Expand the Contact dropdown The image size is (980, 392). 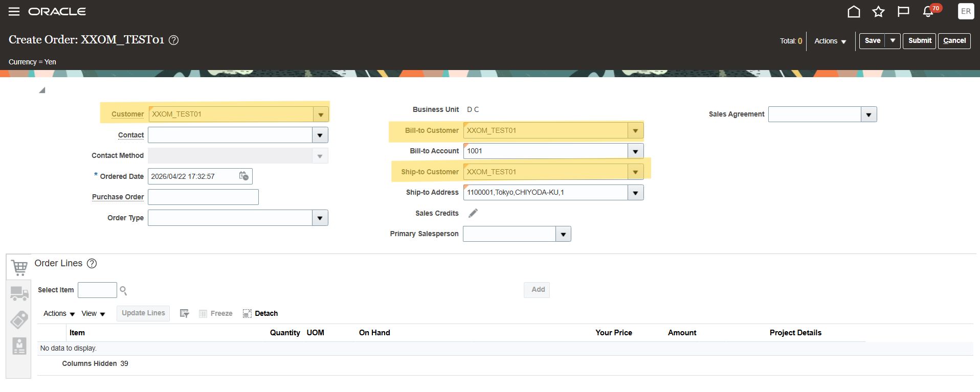coord(320,135)
